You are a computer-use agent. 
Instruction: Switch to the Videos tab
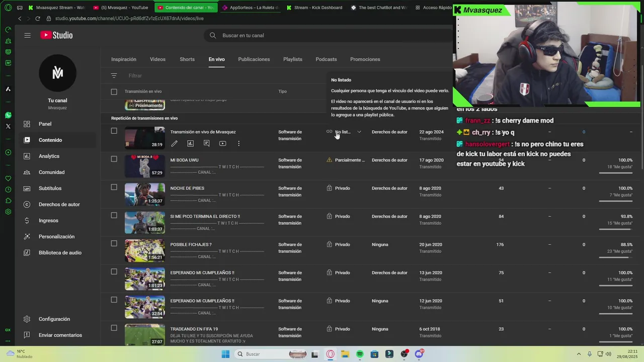click(x=157, y=59)
